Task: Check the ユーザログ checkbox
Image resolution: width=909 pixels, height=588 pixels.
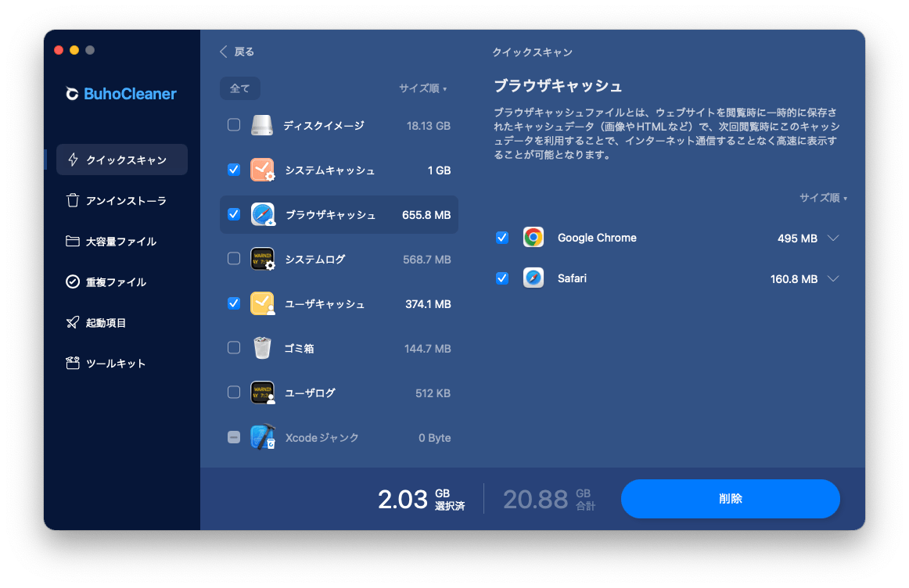Action: 234,393
